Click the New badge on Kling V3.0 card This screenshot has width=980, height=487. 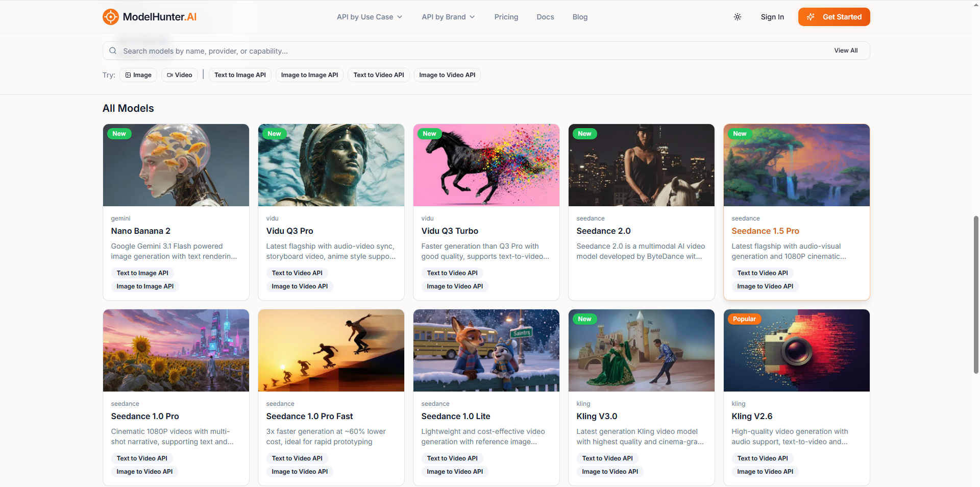tap(584, 319)
